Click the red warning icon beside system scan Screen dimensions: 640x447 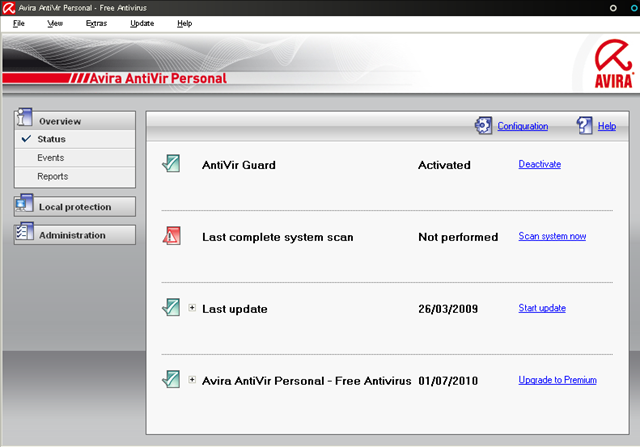[171, 236]
